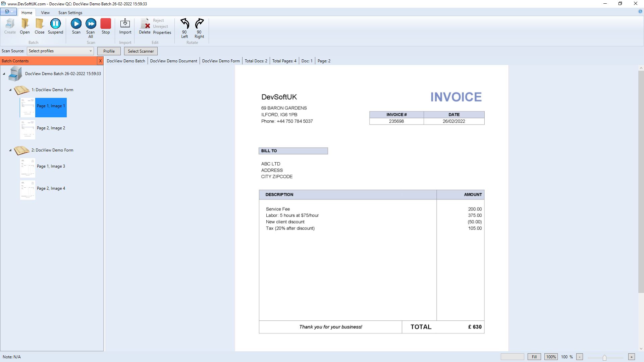644x362 pixels.
Task: Collapse the 2: DocView Demo Form node
Action: click(10, 150)
